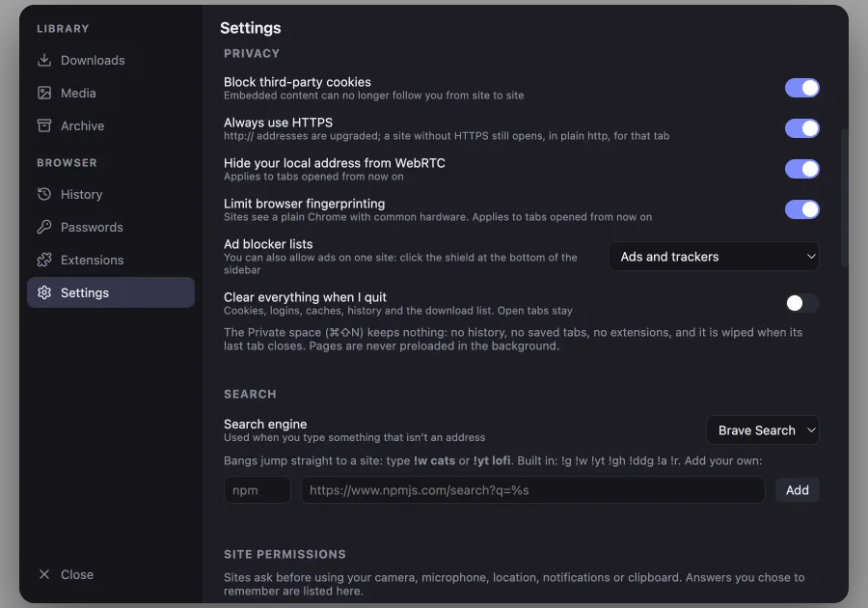Open saved Passwords
Viewport: 868px width, 608px height.
(x=111, y=227)
